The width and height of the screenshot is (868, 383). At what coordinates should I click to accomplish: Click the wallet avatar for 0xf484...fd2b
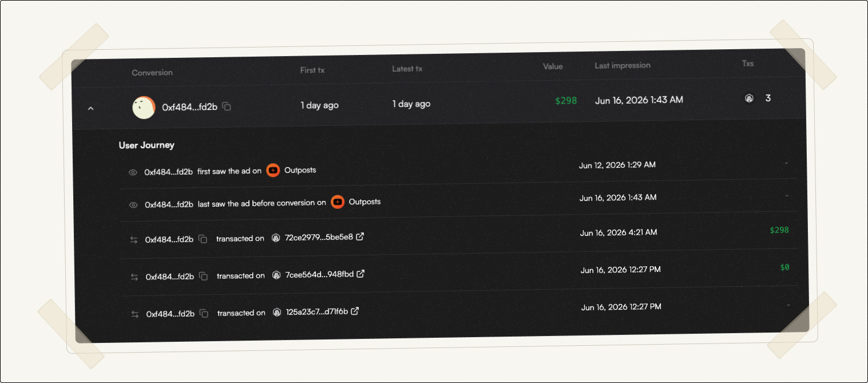144,108
